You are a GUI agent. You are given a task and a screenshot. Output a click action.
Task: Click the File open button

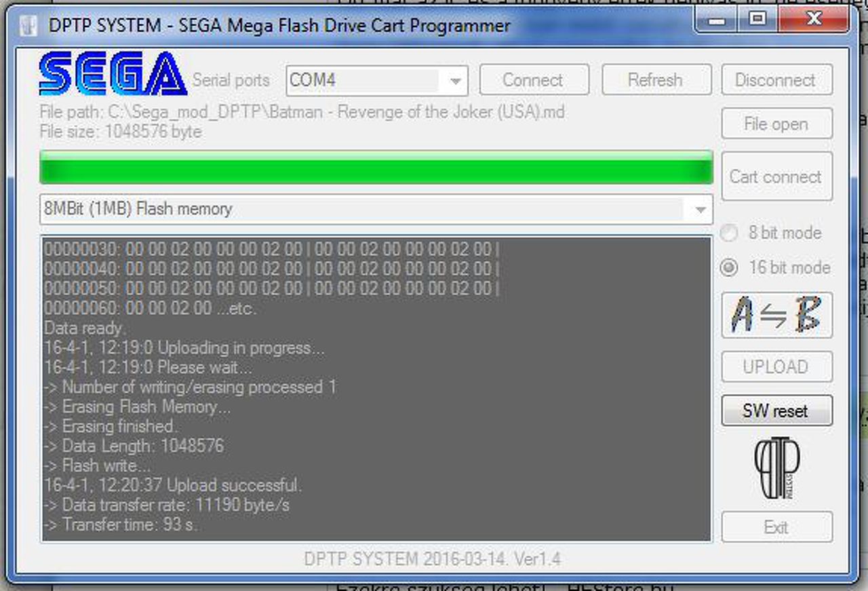(x=776, y=124)
